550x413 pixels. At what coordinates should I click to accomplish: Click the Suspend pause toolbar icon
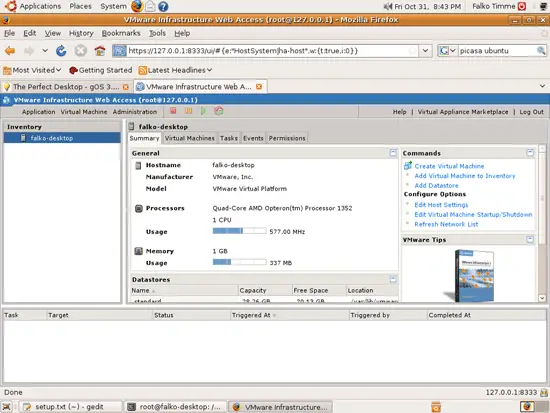point(188,111)
